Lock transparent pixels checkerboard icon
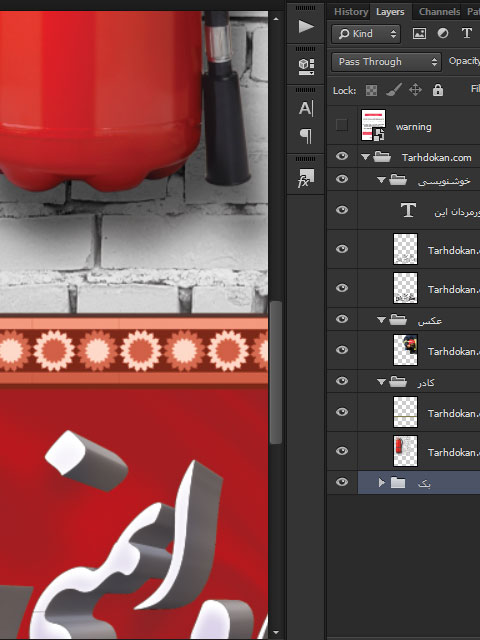 [371, 90]
